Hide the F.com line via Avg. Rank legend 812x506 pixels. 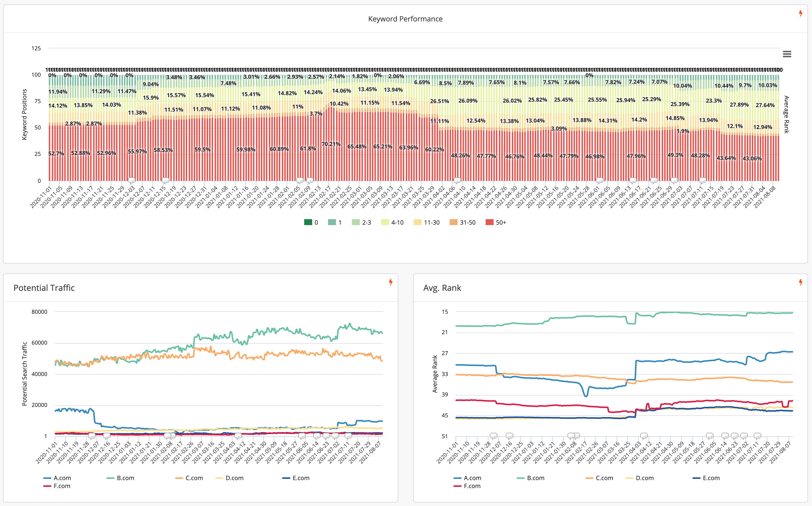point(472,486)
